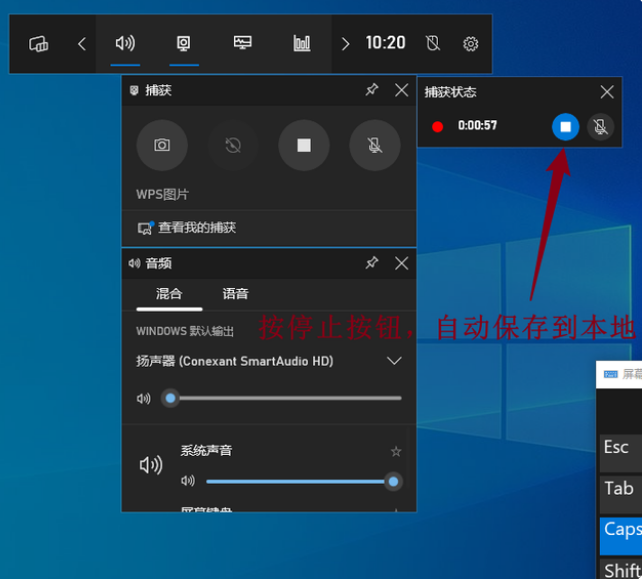Open the audio widget from Game Bar
The image size is (642, 579).
coord(125,43)
